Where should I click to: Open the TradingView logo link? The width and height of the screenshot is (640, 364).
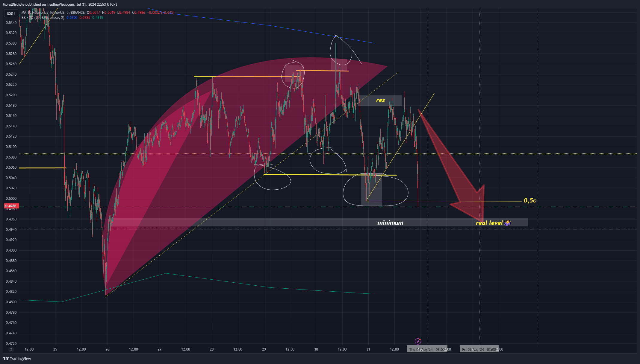coord(17,359)
